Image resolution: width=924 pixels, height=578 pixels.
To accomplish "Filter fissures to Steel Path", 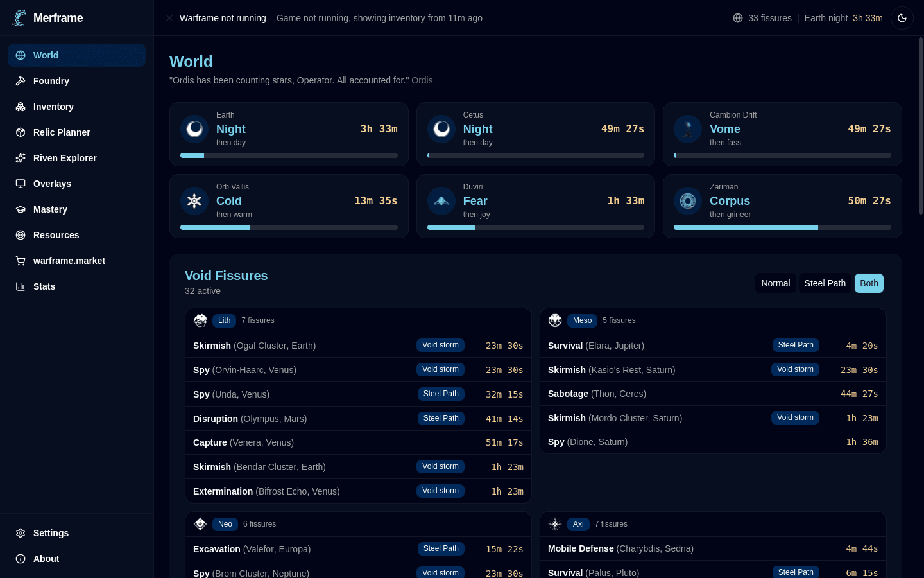I will pyautogui.click(x=825, y=283).
